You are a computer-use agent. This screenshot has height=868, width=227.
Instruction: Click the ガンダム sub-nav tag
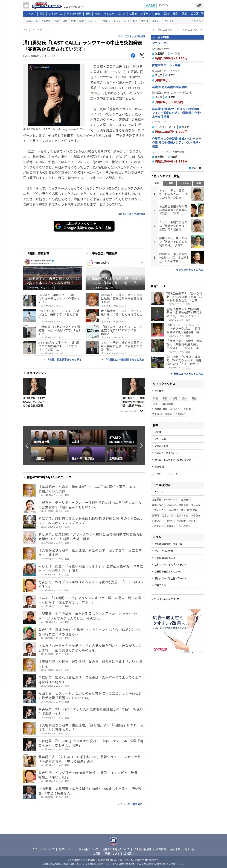[x=169, y=21]
